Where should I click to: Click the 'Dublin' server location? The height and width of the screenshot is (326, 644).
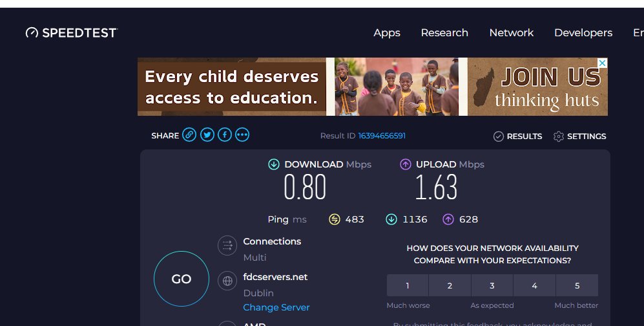pyautogui.click(x=258, y=293)
